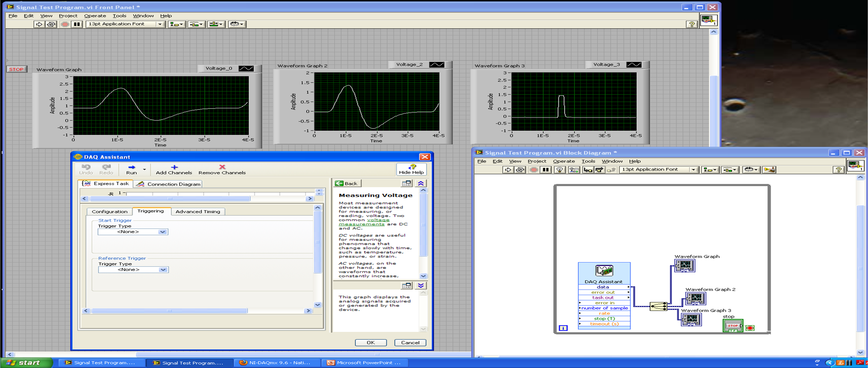The image size is (868, 368).
Task: Open Project menu in Front Panel
Action: tap(68, 16)
